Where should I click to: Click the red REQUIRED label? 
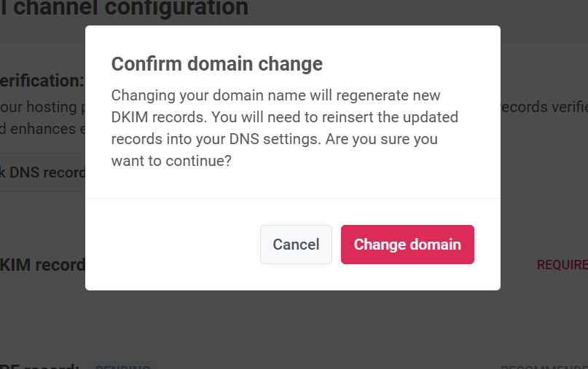pyautogui.click(x=562, y=265)
